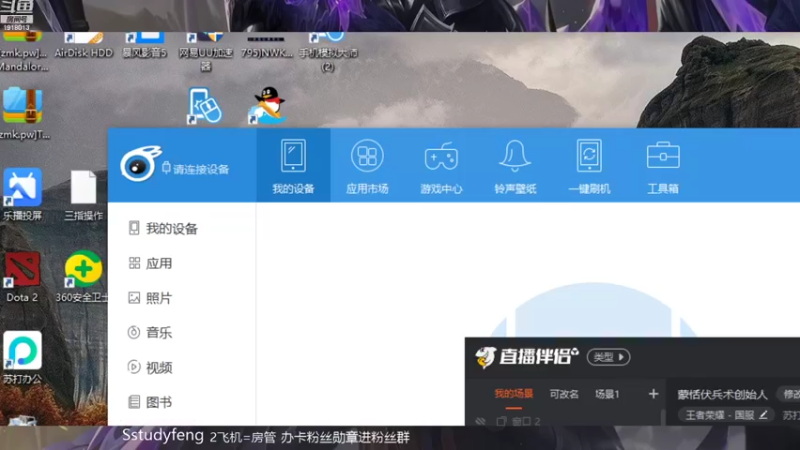The width and height of the screenshot is (800, 450).
Task: Launch the 乐播投屏 desktop shortcut
Action: [22, 194]
